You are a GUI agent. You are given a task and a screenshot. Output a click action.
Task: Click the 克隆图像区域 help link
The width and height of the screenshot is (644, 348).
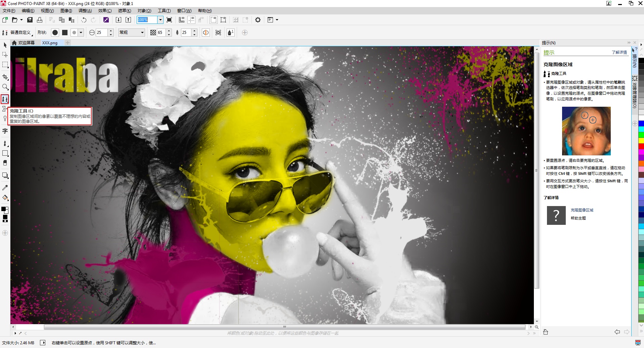[x=582, y=210]
